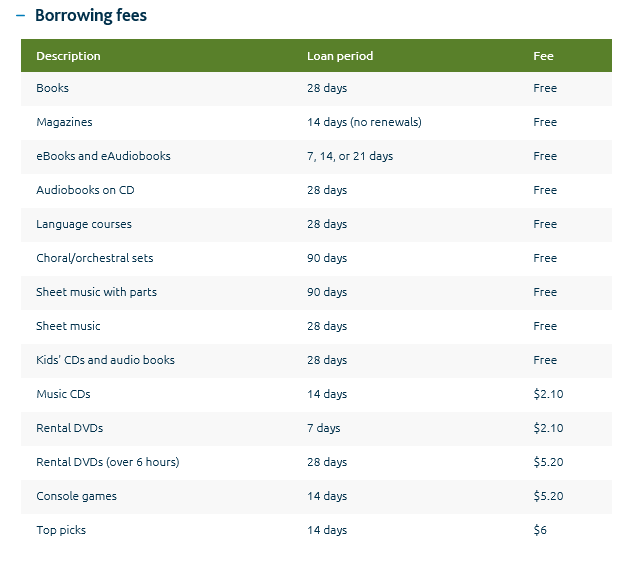
Task: Click Kids' CDs and audio books
Action: point(105,360)
